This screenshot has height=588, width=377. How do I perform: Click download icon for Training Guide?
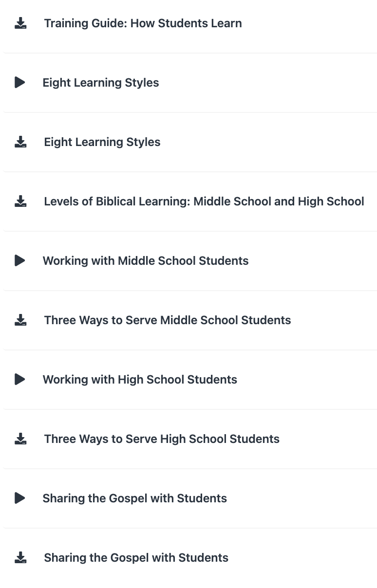pyautogui.click(x=20, y=23)
